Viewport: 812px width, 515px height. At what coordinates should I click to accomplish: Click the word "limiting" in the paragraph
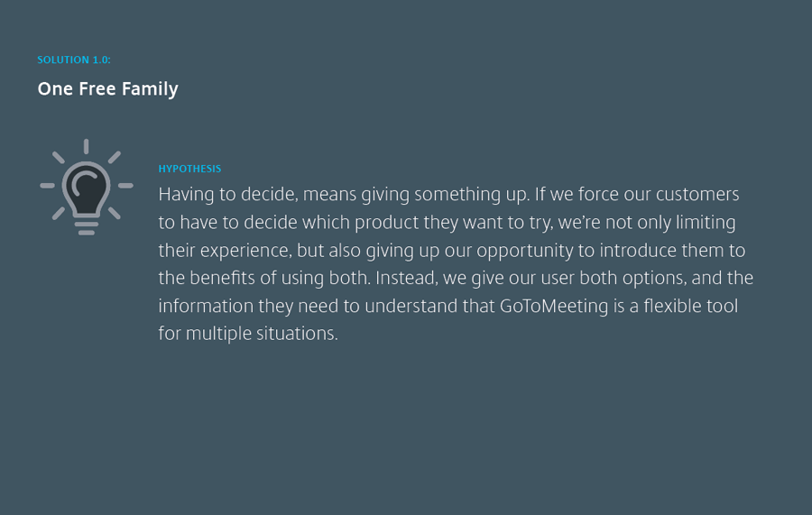coord(705,223)
